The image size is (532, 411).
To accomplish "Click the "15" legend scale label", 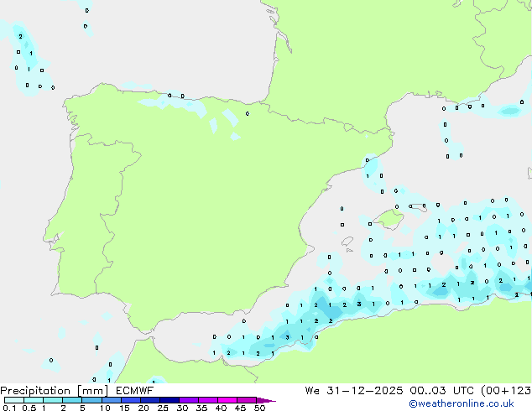I will 124,408.
